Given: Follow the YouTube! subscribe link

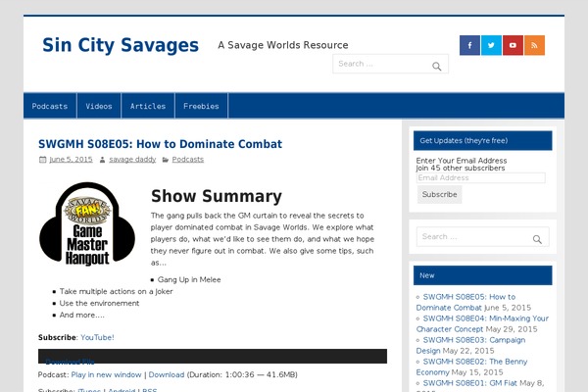Looking at the screenshot, I should coord(97,337).
